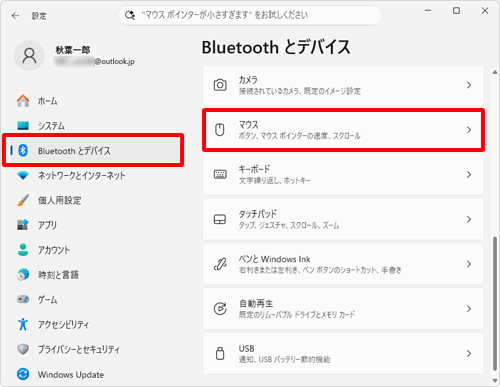Click the アプリ icon in sidebar

tap(23, 225)
